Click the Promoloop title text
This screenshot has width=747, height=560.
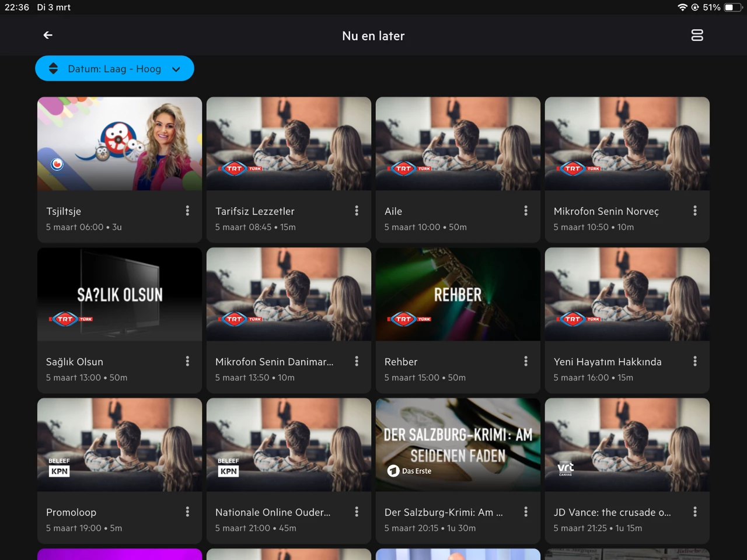[x=71, y=512]
